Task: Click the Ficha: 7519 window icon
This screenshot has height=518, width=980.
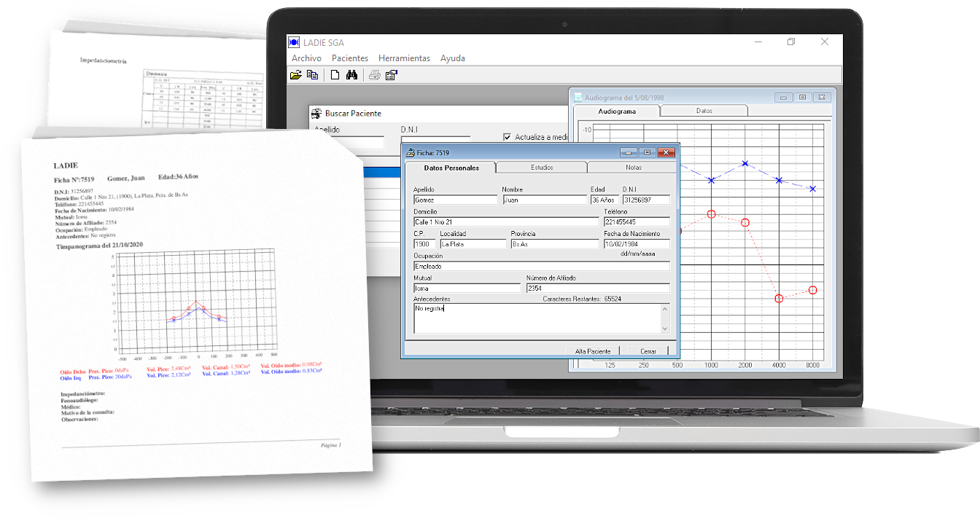Action: pos(411,153)
